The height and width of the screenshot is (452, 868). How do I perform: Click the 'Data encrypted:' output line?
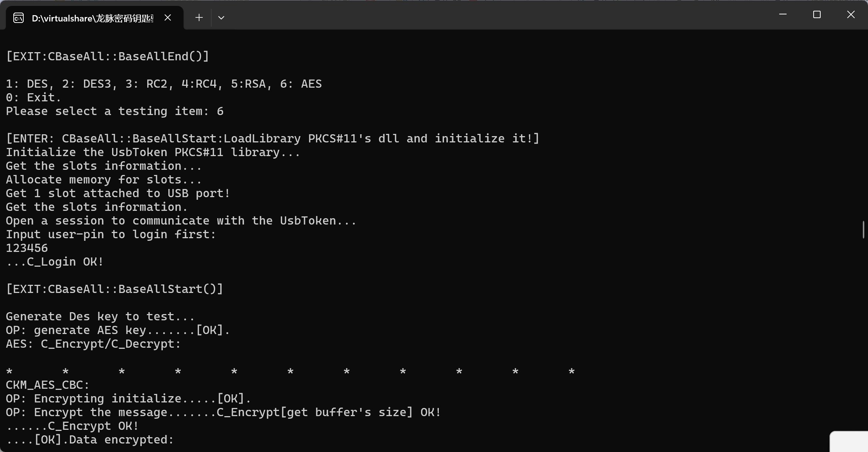coord(90,439)
